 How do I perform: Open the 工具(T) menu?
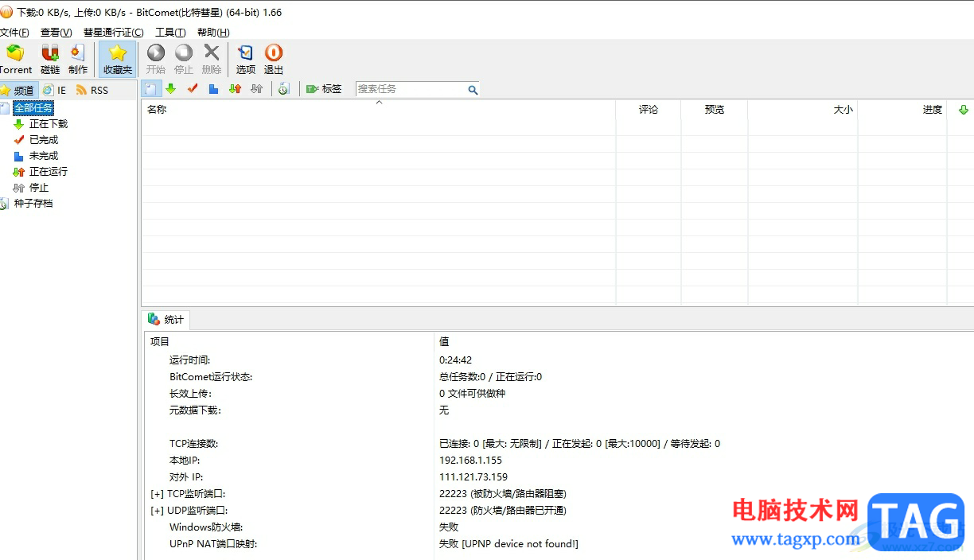[170, 33]
